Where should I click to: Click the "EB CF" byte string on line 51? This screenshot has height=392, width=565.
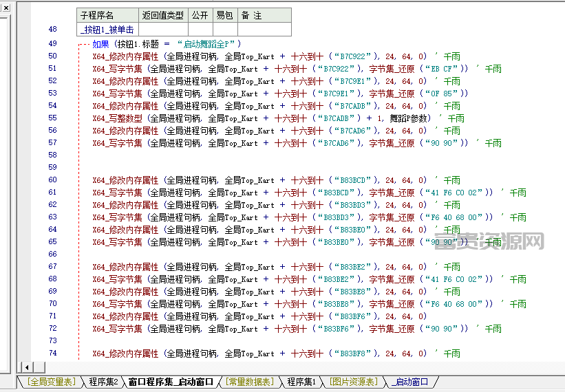coord(444,69)
